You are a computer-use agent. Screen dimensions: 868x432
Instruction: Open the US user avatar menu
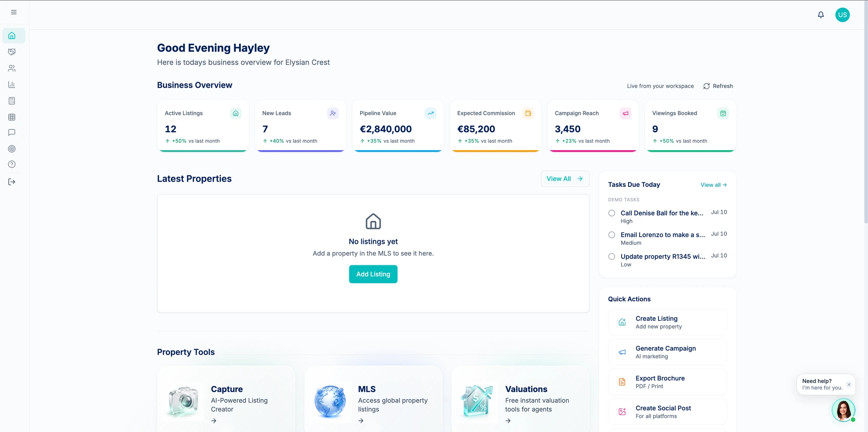(842, 15)
